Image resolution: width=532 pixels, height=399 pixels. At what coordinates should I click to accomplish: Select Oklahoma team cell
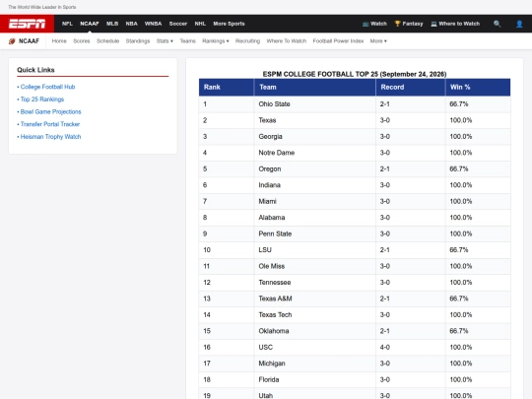pos(314,331)
